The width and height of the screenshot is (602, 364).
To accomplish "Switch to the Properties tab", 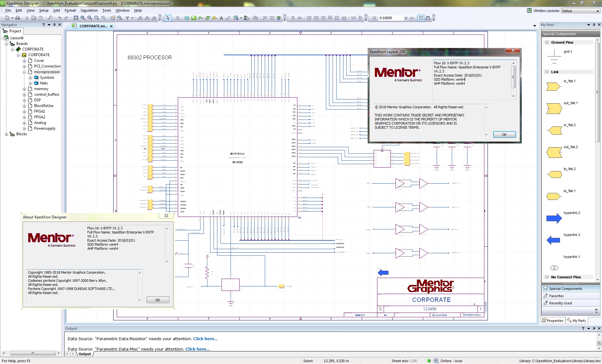I will (553, 321).
